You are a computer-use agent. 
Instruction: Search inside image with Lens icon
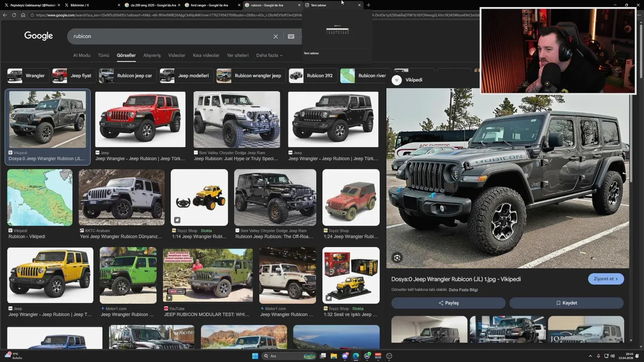click(397, 258)
